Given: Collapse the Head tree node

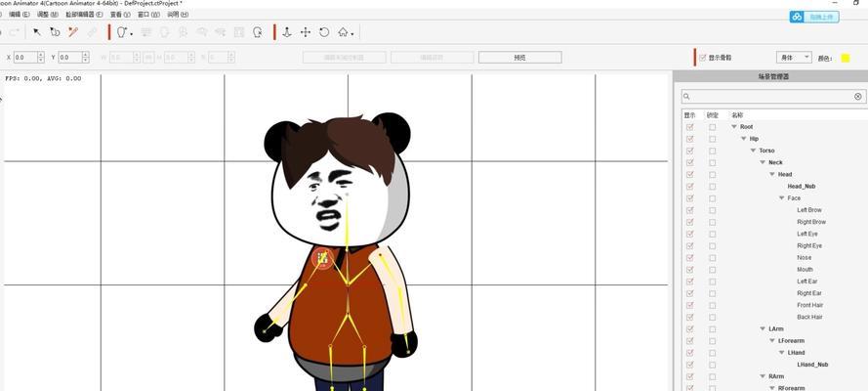Looking at the screenshot, I should [772, 174].
